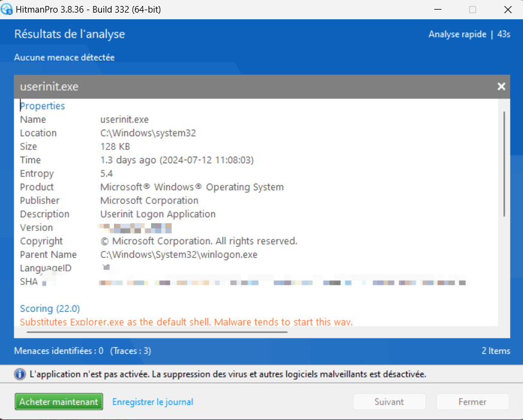Viewport: 523px width, 420px height.
Task: Click Menaces identifiées : 0 status text
Action: tap(59, 351)
